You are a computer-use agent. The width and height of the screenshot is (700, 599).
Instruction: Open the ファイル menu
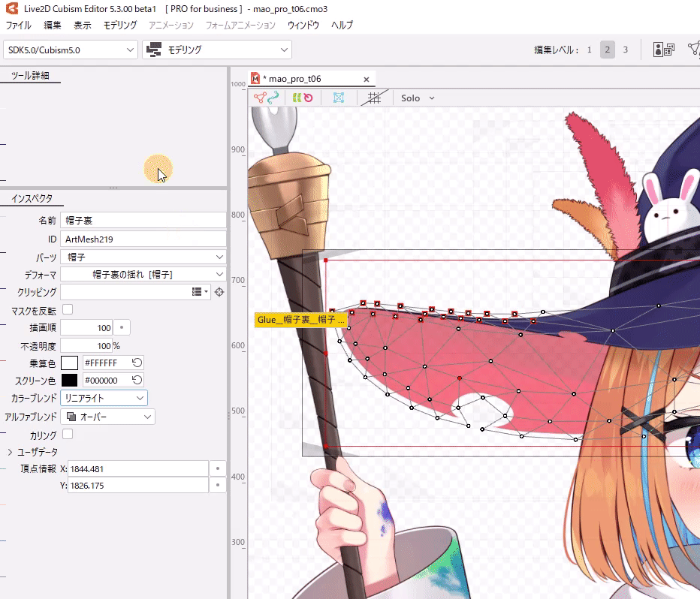(19, 25)
